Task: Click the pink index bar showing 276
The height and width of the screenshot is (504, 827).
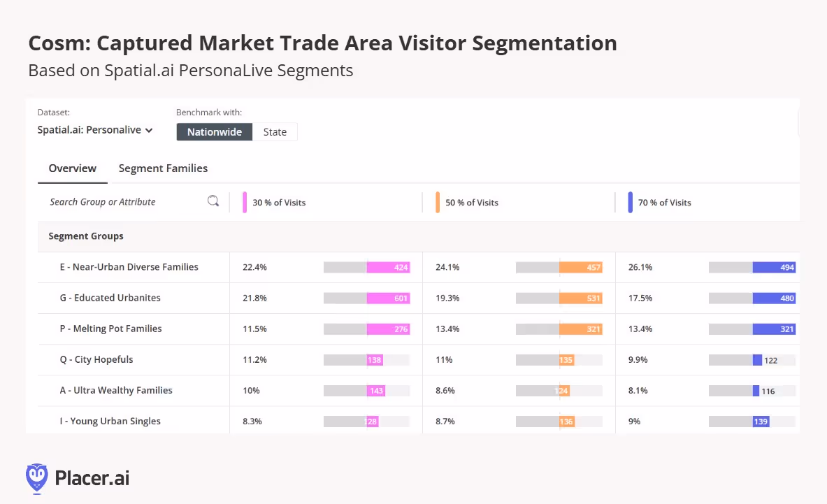Action: 388,329
